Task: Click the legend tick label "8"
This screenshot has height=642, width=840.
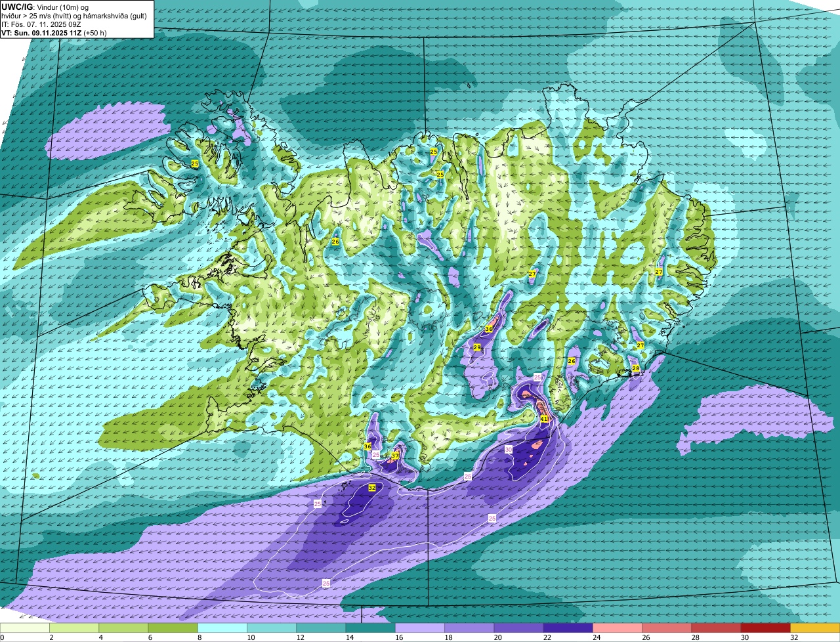Action: click(198, 637)
